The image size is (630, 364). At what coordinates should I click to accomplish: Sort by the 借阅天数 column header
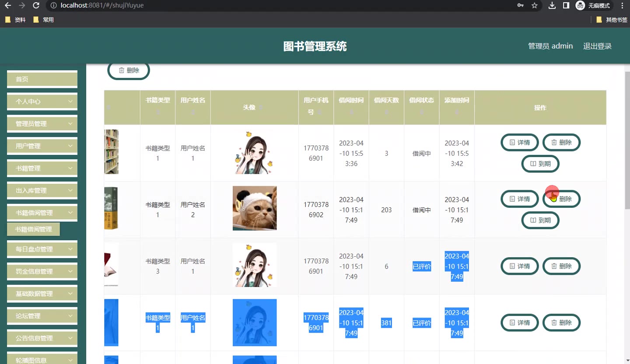386,107
